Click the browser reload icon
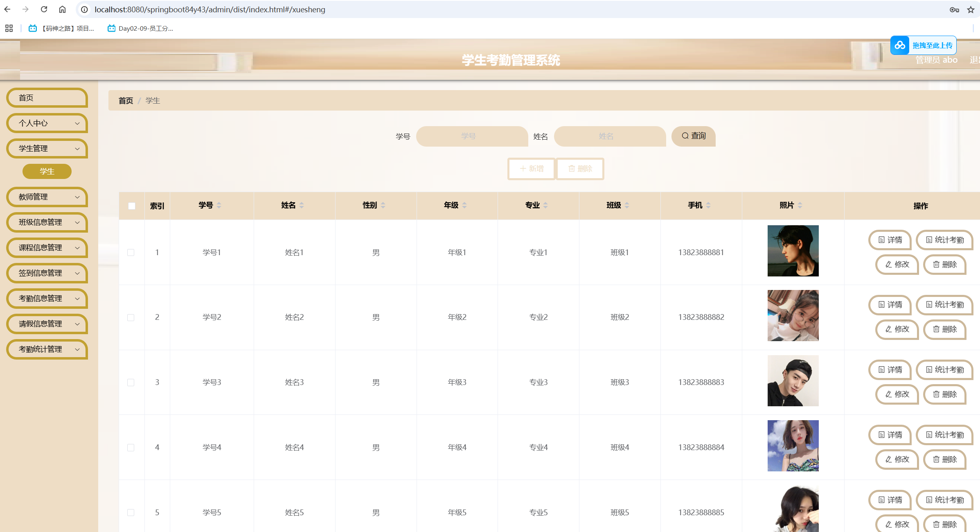 tap(44, 9)
